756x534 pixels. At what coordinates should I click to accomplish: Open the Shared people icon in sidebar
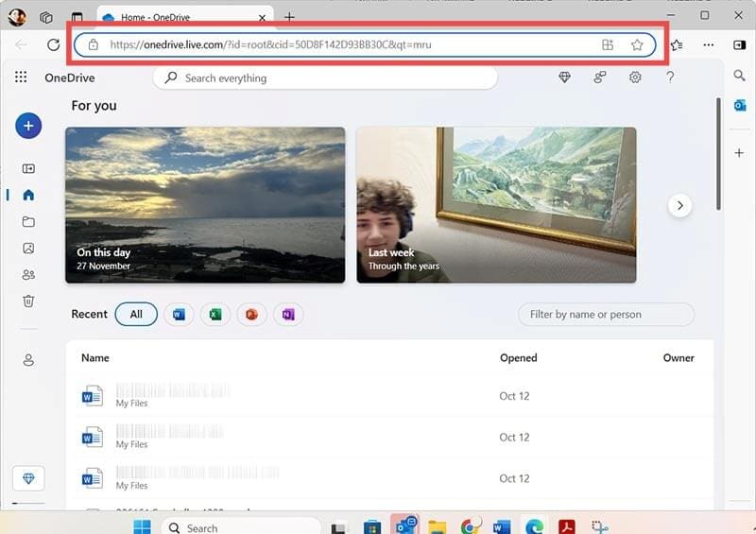(28, 275)
